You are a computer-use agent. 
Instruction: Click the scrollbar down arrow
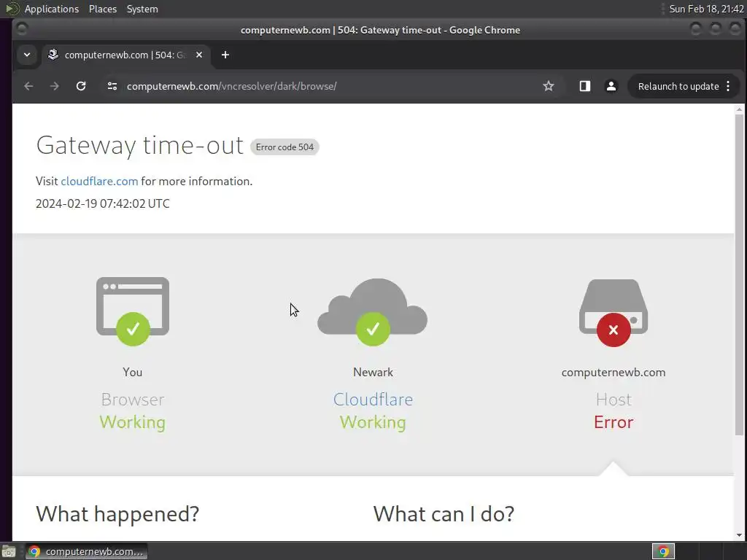point(739,535)
